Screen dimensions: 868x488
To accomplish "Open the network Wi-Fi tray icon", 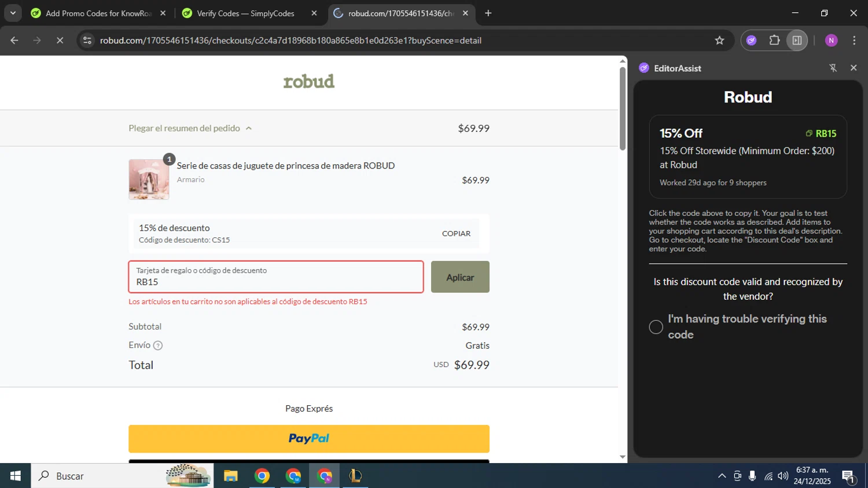I will (x=768, y=476).
